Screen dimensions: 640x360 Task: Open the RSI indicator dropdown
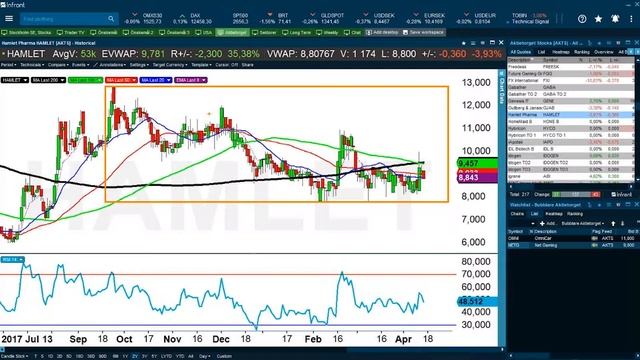(x=13, y=260)
